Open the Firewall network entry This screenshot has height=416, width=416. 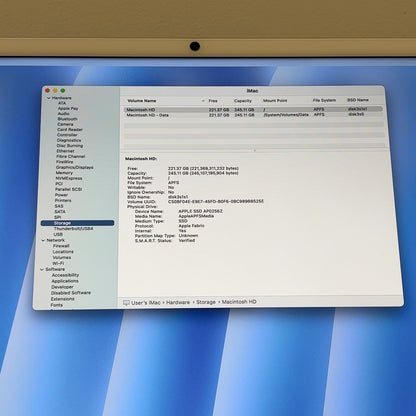click(61, 246)
